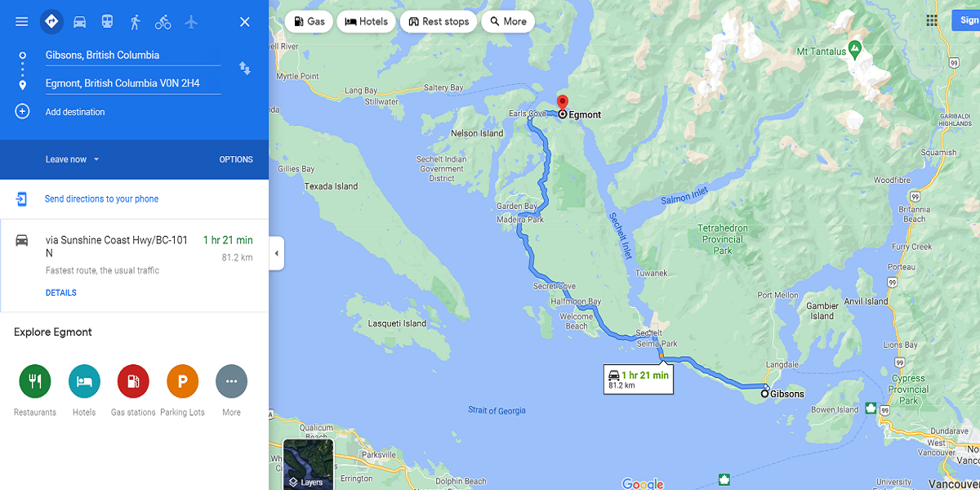Select walking travel mode icon
This screenshot has width=980, height=490.
point(136,22)
